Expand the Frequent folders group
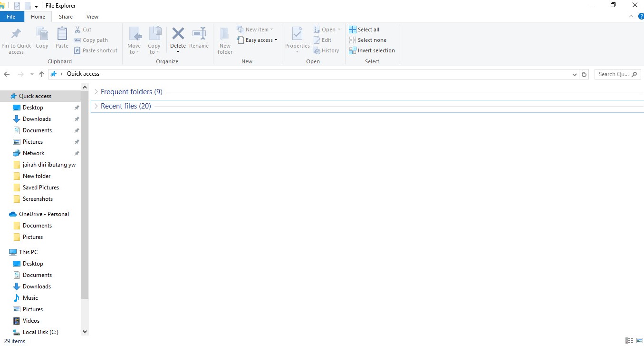The image size is (644, 346). tap(96, 92)
